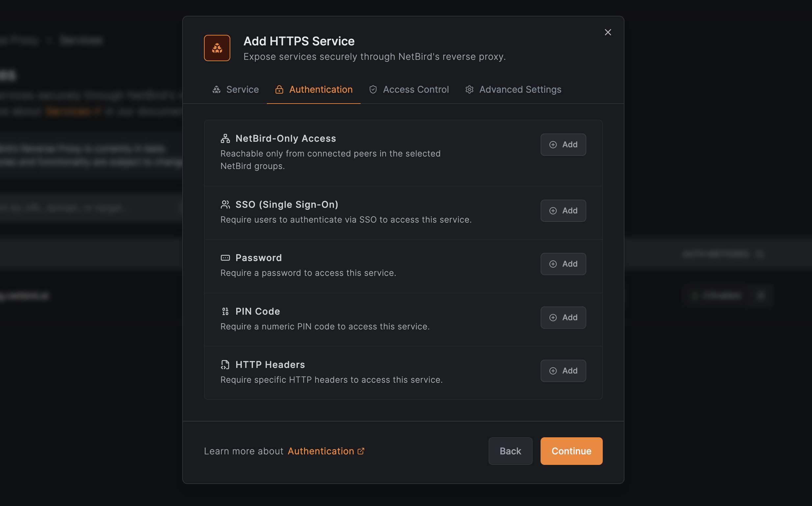Image resolution: width=812 pixels, height=506 pixels.
Task: Click the NetBird-Only Access network icon
Action: pos(225,138)
